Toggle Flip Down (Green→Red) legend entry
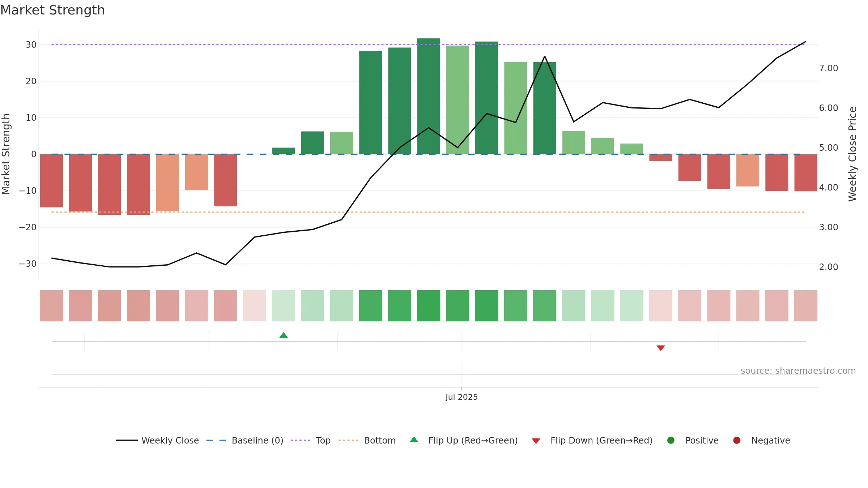Viewport: 868px width, 488px height. pyautogui.click(x=592, y=440)
